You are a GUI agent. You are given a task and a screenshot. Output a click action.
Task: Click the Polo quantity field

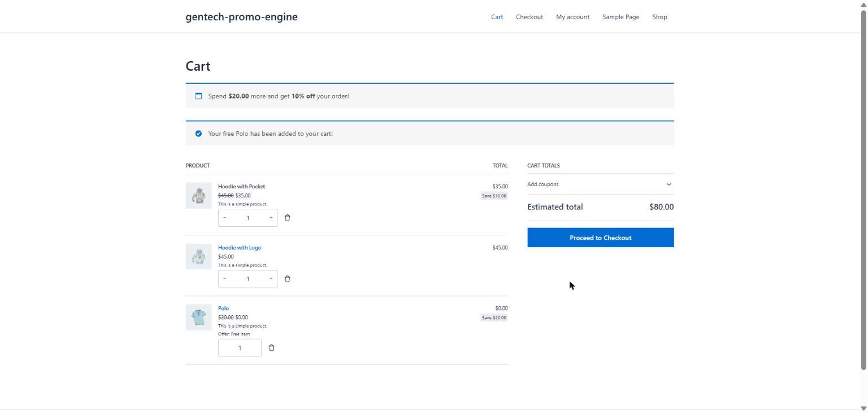pos(240,348)
